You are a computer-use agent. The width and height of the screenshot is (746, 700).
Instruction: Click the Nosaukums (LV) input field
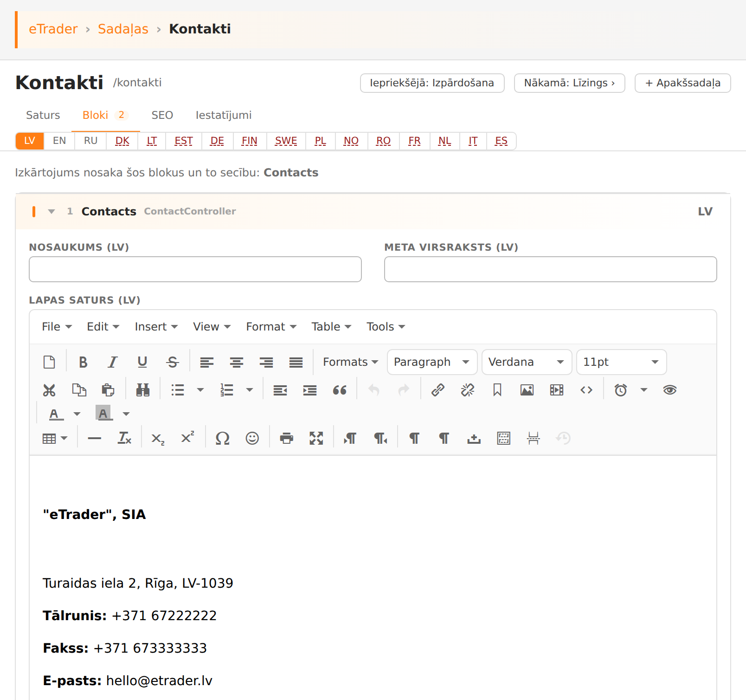(x=195, y=269)
